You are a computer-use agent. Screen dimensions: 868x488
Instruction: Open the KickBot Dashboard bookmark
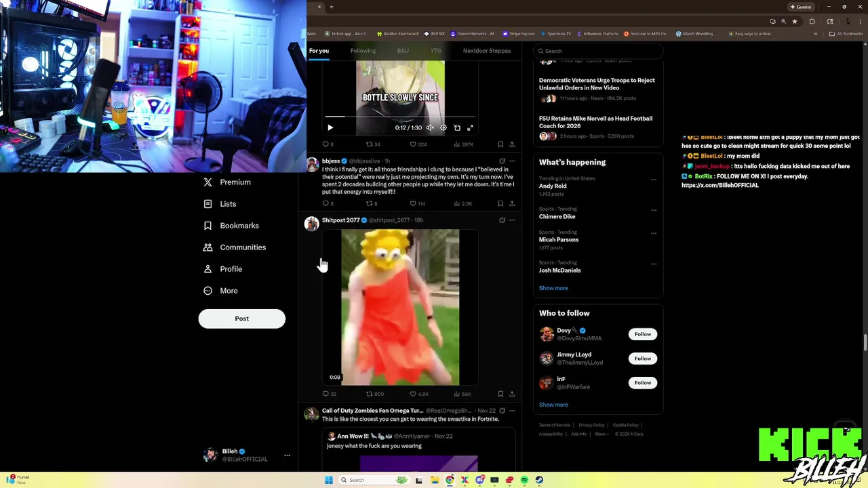click(397, 33)
